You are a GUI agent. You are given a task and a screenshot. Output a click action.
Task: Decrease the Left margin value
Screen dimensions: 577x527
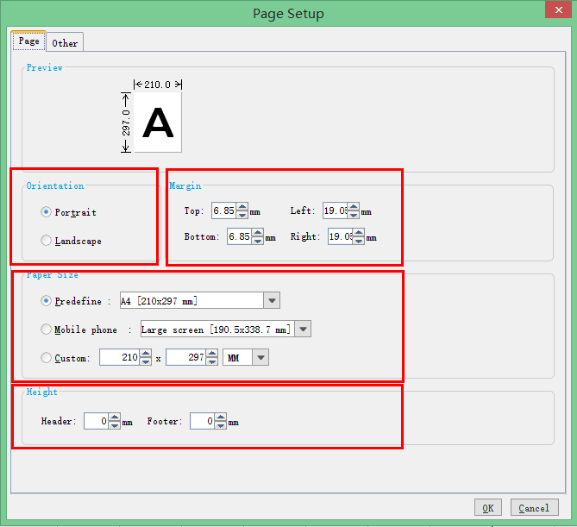pos(354,215)
